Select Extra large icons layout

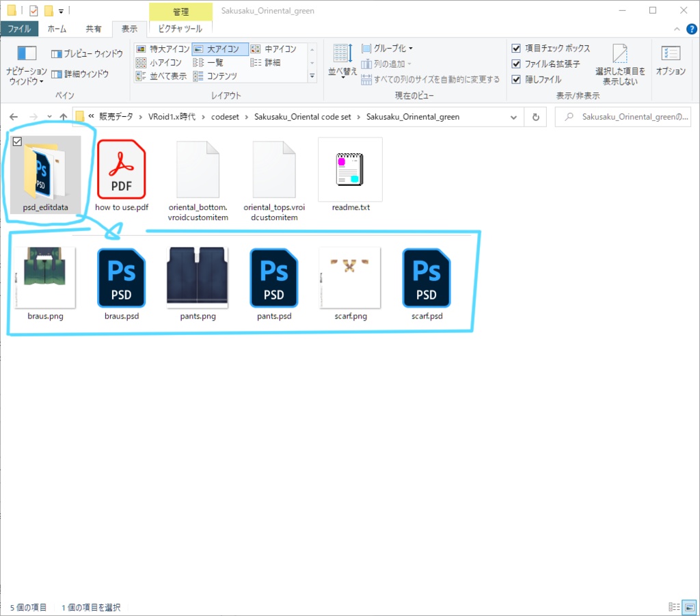point(163,49)
